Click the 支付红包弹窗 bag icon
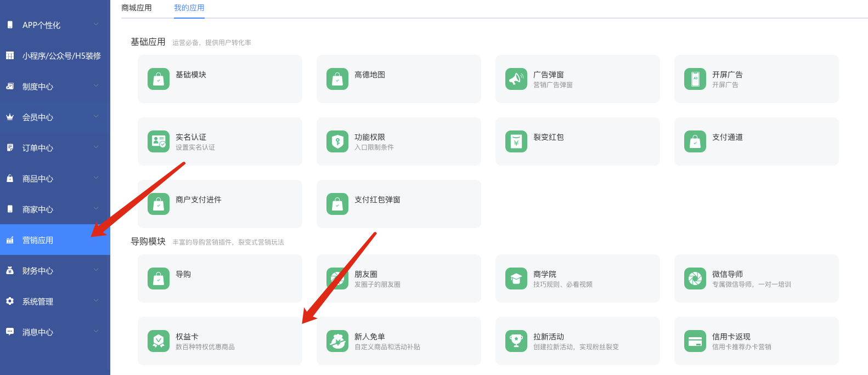The image size is (868, 375). pos(337,204)
